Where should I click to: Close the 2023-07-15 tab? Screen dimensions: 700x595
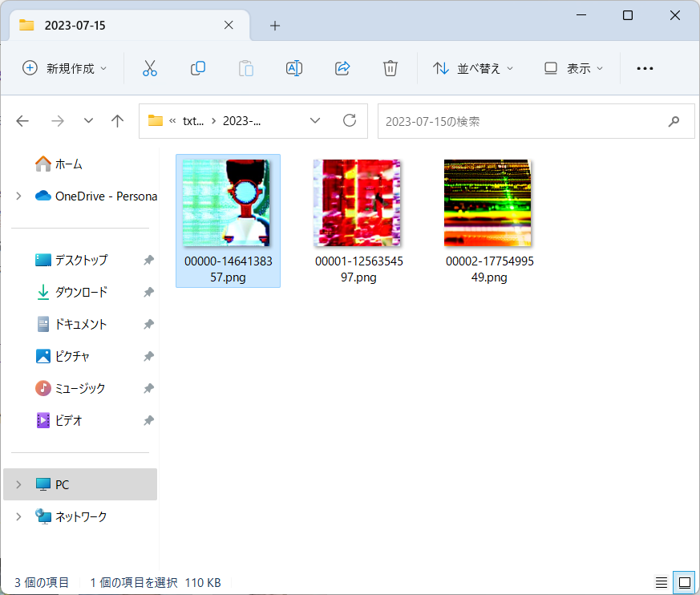(229, 25)
